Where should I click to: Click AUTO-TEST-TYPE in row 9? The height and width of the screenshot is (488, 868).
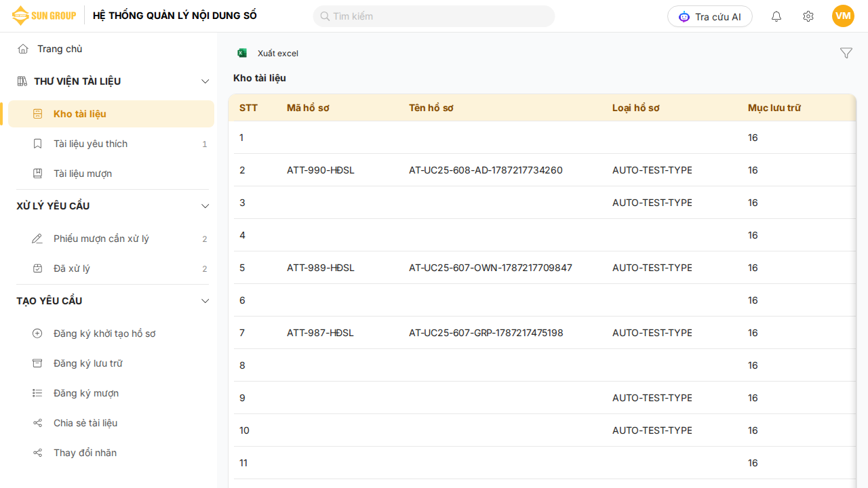652,398
